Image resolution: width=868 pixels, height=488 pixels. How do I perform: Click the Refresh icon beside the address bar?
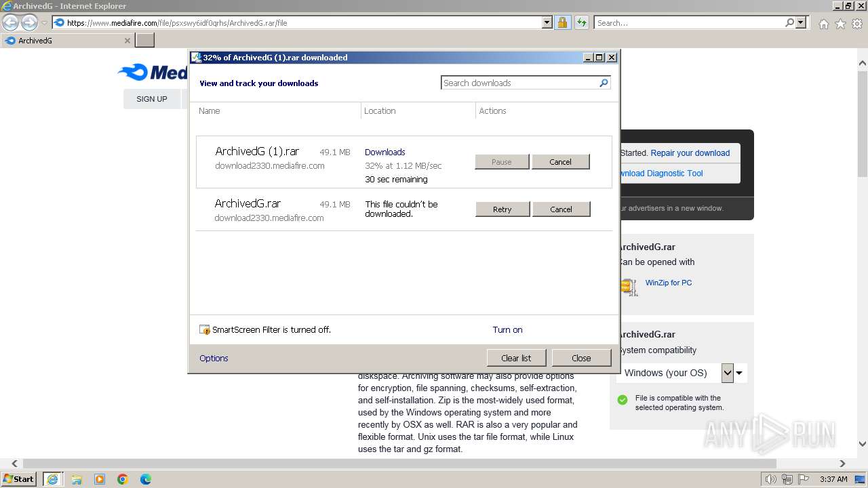(581, 22)
